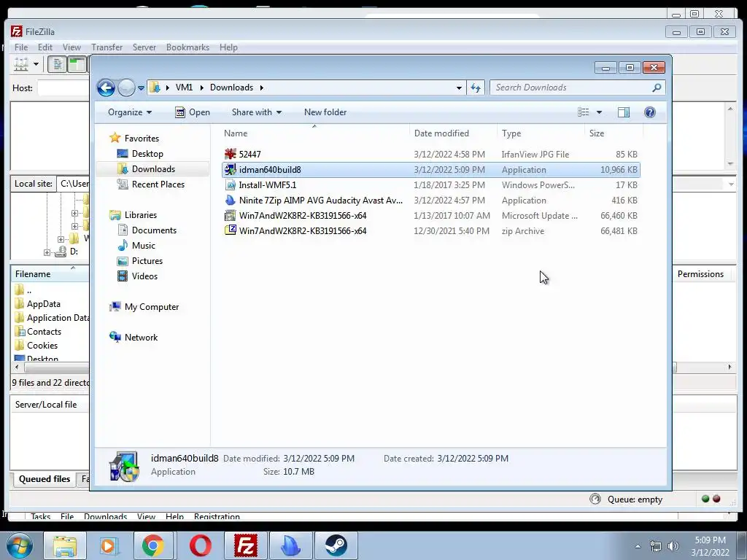The image size is (747, 560).
Task: Open Site Manager dropdown arrow in FileZilla
Action: (x=36, y=64)
